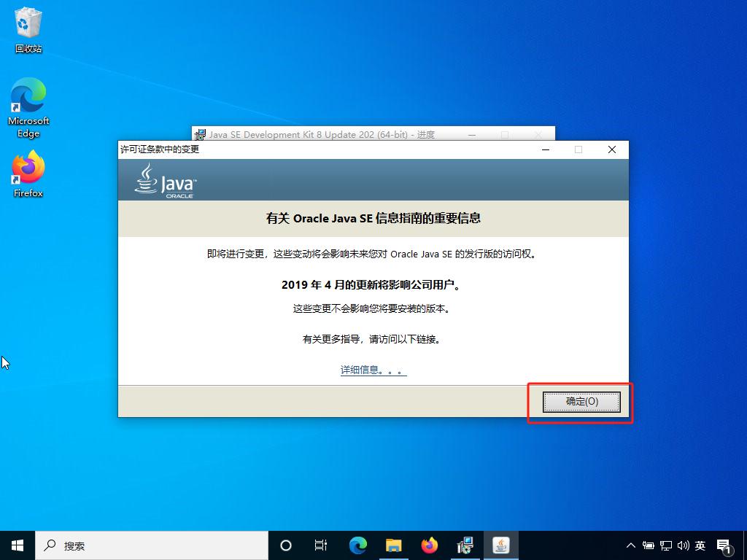Open Firefox desktop shortcut
Screen dimensions: 747x560
pyautogui.click(x=28, y=174)
